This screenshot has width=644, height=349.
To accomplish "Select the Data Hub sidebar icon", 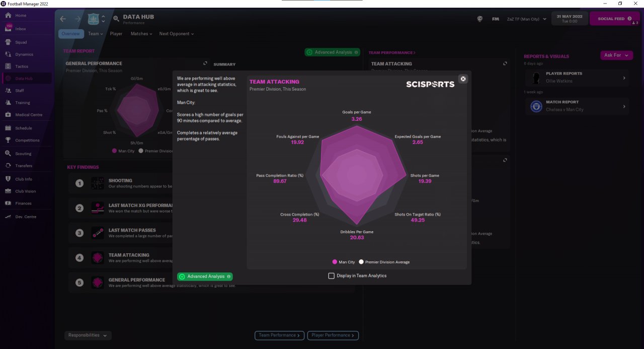I will pyautogui.click(x=8, y=79).
